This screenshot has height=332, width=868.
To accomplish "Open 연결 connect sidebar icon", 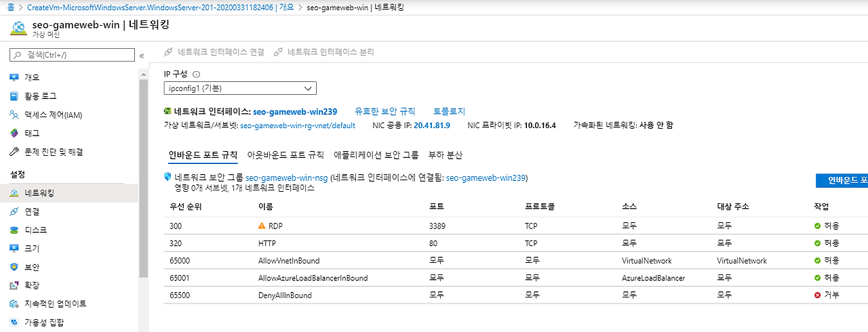I will 14,211.
